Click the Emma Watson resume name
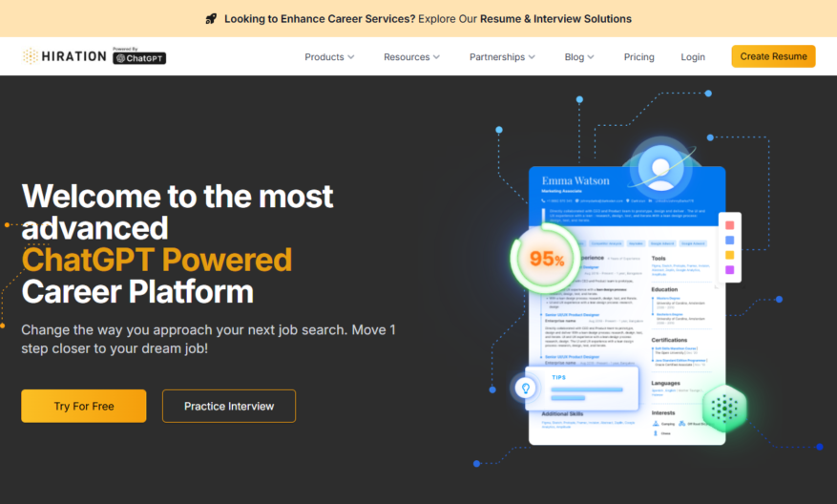 575,180
